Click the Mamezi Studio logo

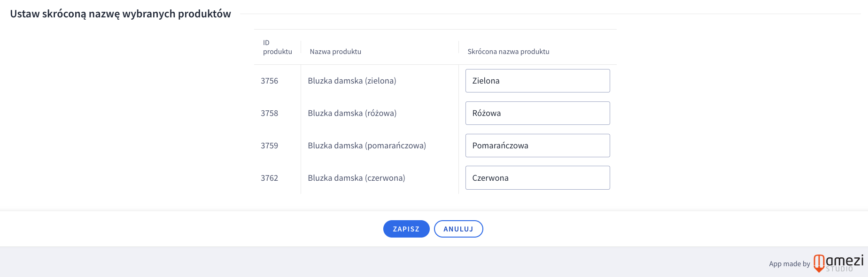click(838, 263)
